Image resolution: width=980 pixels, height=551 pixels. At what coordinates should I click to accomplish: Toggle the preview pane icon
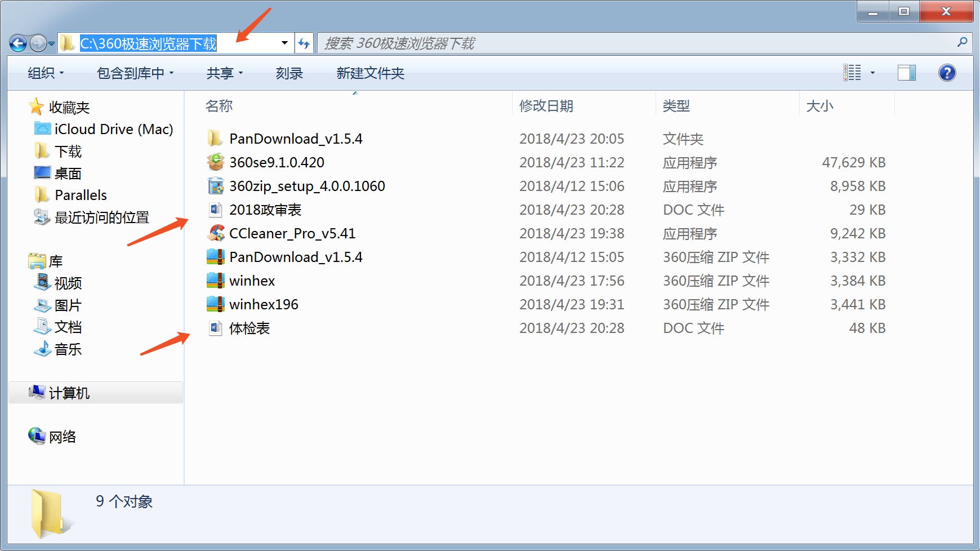(906, 73)
